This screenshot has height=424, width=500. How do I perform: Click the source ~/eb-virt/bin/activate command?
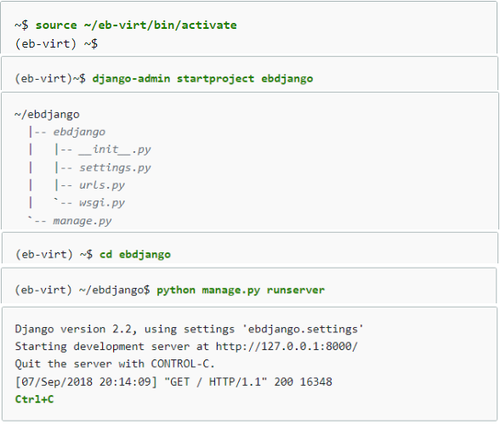click(x=136, y=25)
